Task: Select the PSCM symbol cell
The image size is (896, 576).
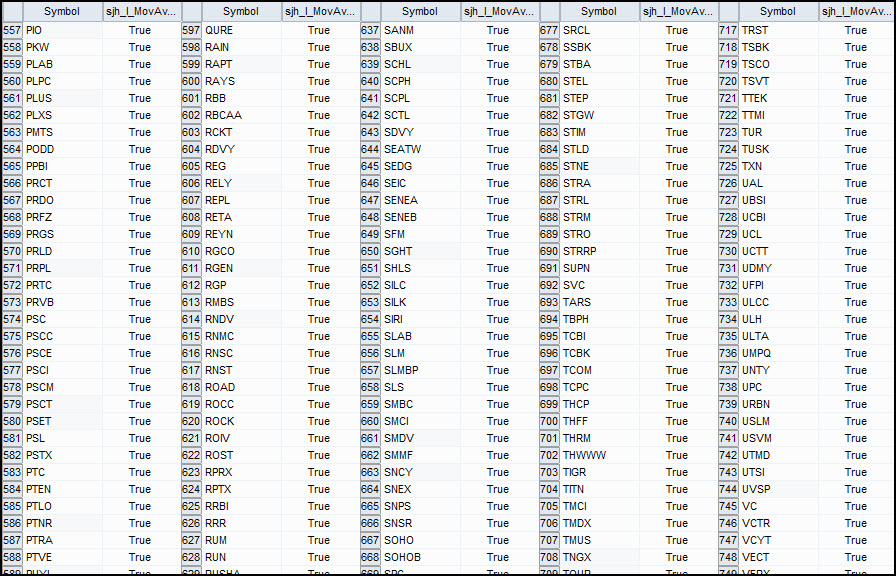Action: tap(62, 387)
